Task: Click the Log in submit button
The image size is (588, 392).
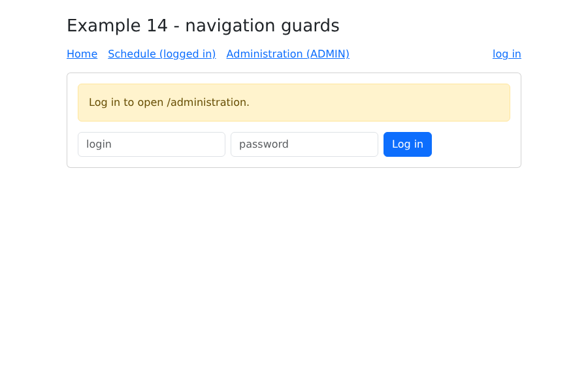Action: (x=407, y=144)
